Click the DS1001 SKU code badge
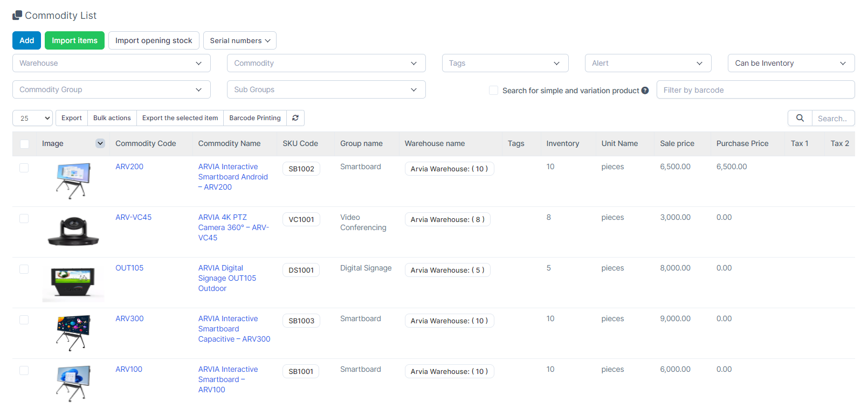The width and height of the screenshot is (868, 409). pyautogui.click(x=301, y=270)
